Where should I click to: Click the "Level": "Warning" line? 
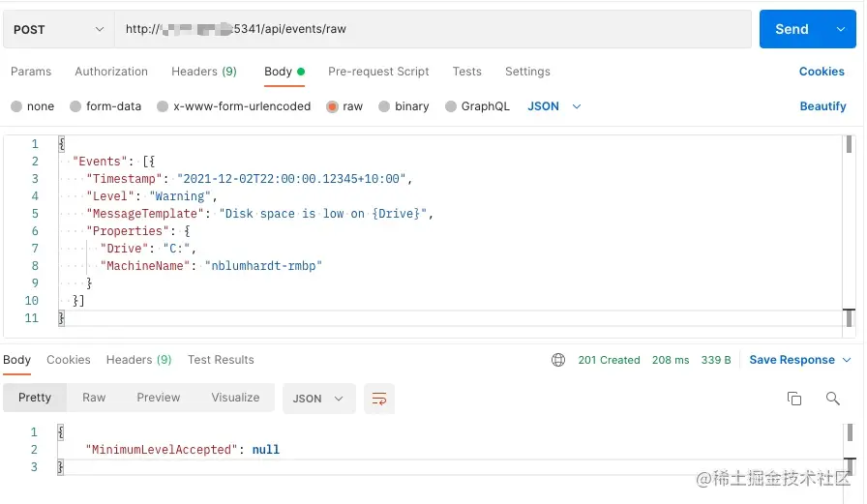coord(152,196)
